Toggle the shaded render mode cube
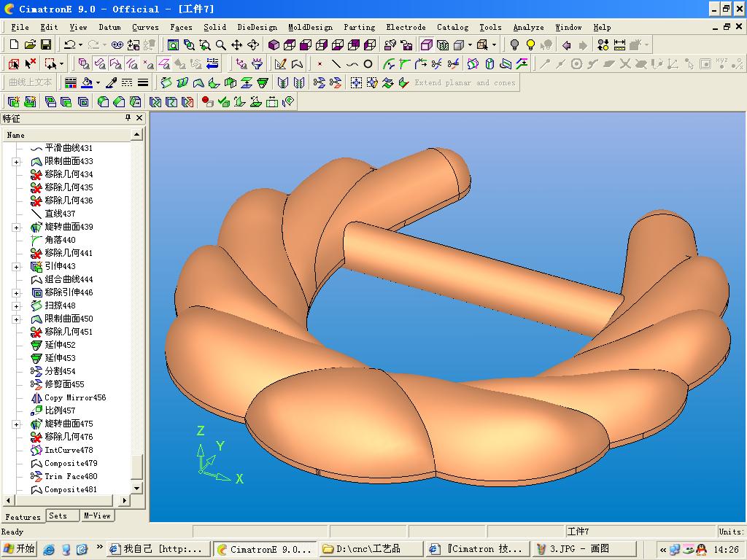747x560 pixels. 426,44
